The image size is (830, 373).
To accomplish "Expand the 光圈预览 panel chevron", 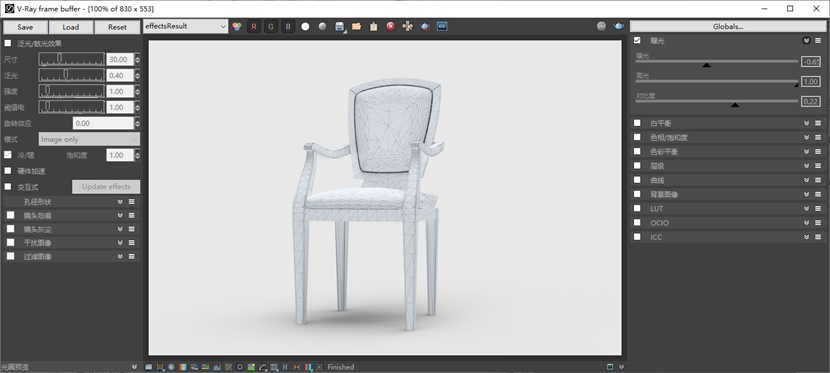I will click(134, 367).
